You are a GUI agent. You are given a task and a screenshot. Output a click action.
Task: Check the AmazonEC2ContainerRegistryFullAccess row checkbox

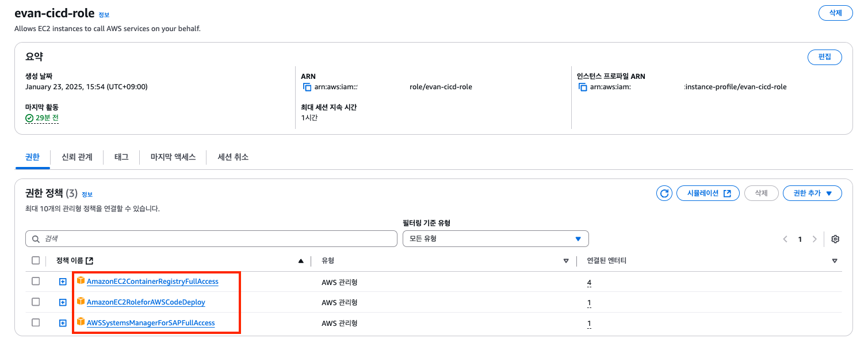point(36,281)
